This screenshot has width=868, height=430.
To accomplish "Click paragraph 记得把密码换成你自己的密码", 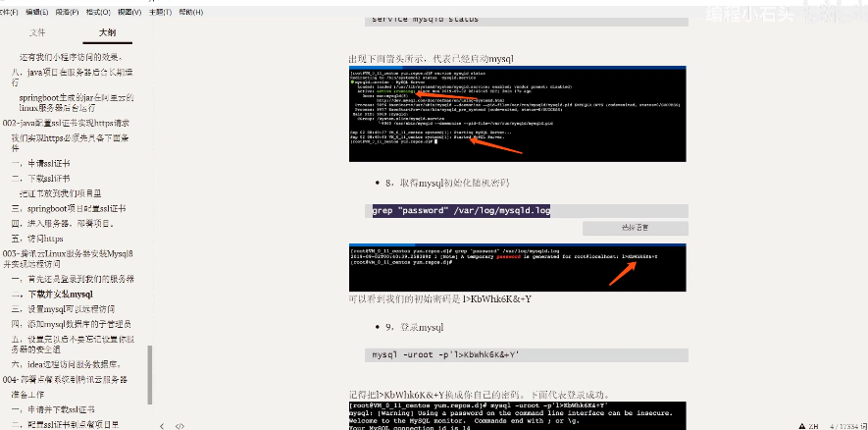I will [x=479, y=395].
